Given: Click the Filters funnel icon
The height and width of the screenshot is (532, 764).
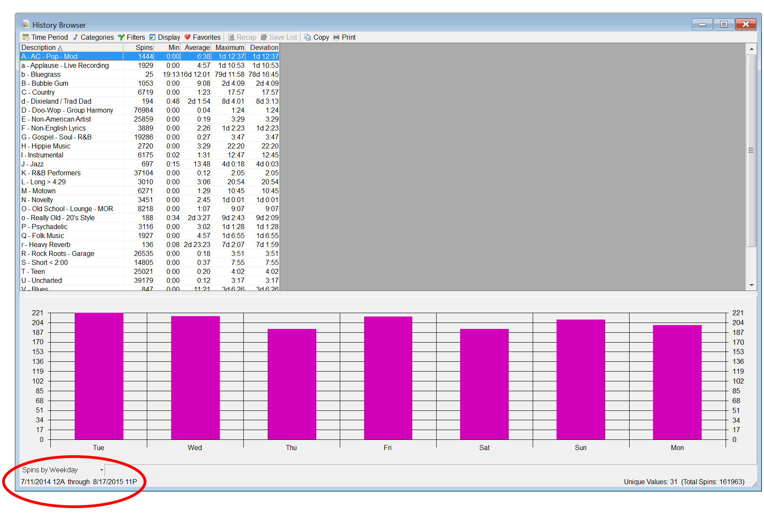Looking at the screenshot, I should pos(121,37).
